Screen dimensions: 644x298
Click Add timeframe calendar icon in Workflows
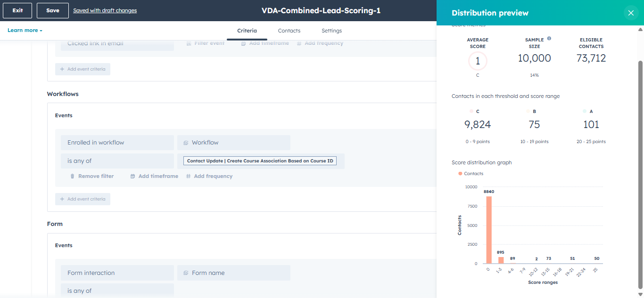(133, 176)
